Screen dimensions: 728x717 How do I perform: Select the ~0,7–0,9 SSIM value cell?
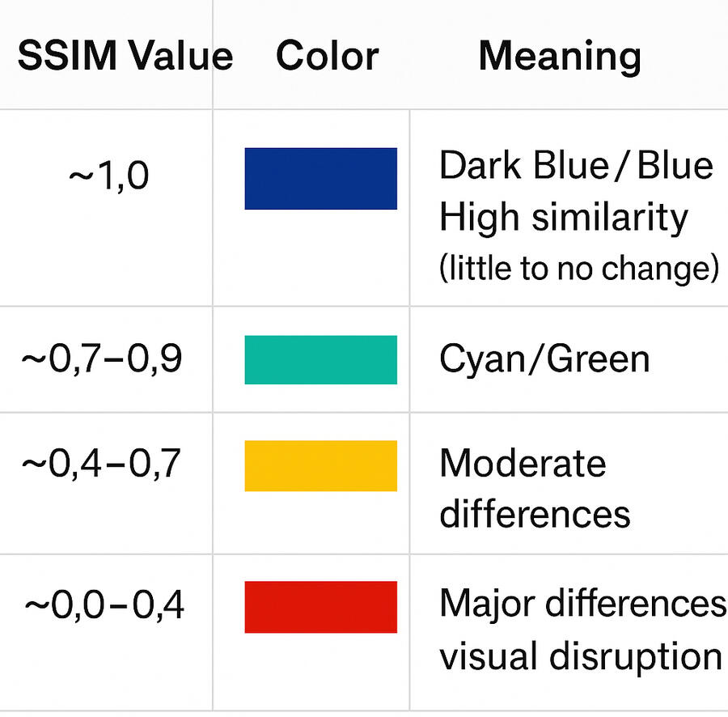(102, 358)
